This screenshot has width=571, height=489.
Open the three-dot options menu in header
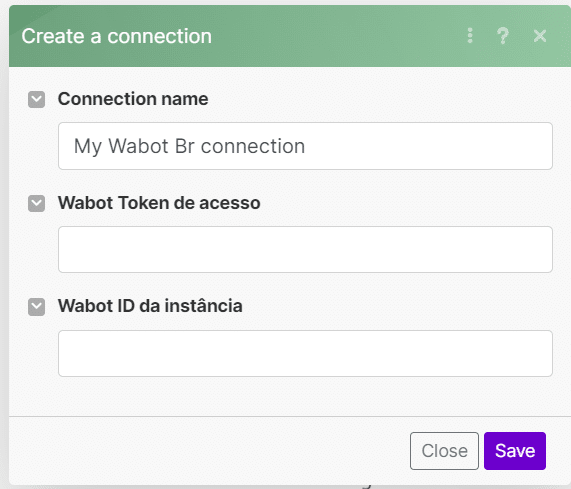point(470,36)
